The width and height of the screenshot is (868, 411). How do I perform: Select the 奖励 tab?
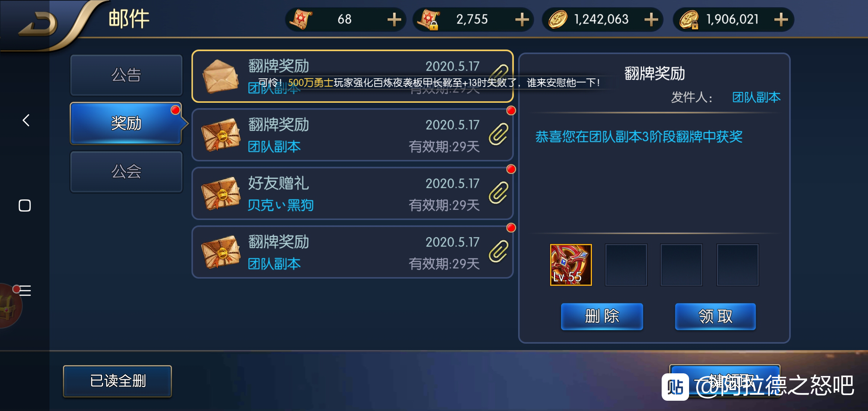coord(126,123)
